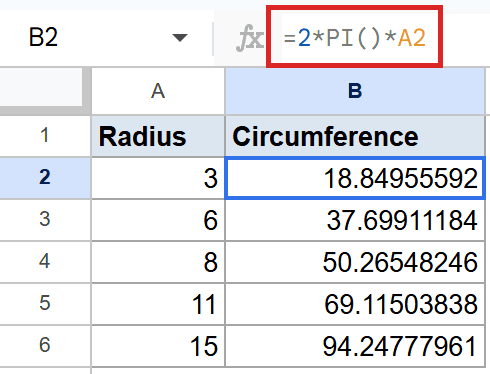Select row 6 header
Viewport: 490px width, 374px height.
point(45,346)
